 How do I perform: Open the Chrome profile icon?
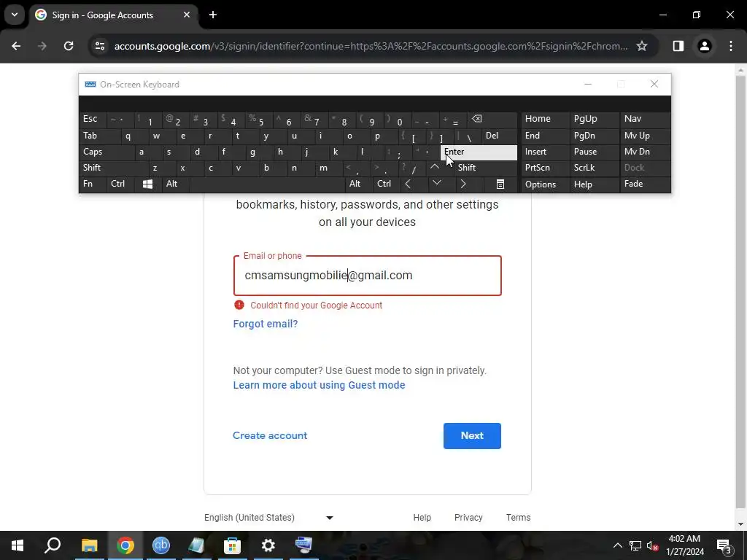click(x=704, y=46)
